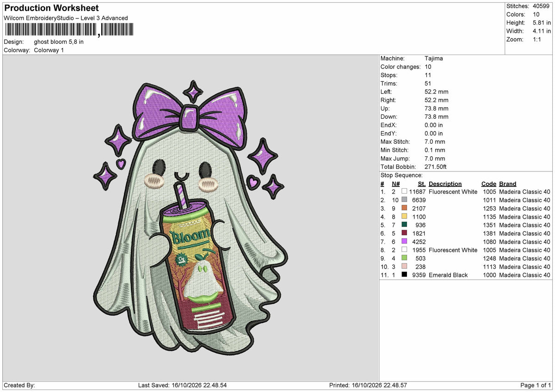Click the gray color swatch in stop 2

click(x=404, y=200)
